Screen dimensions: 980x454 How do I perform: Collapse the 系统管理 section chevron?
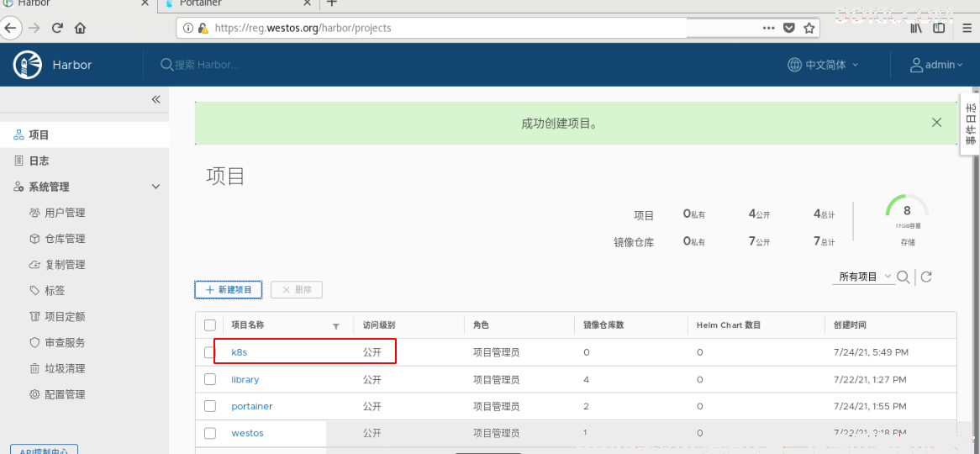tap(155, 187)
